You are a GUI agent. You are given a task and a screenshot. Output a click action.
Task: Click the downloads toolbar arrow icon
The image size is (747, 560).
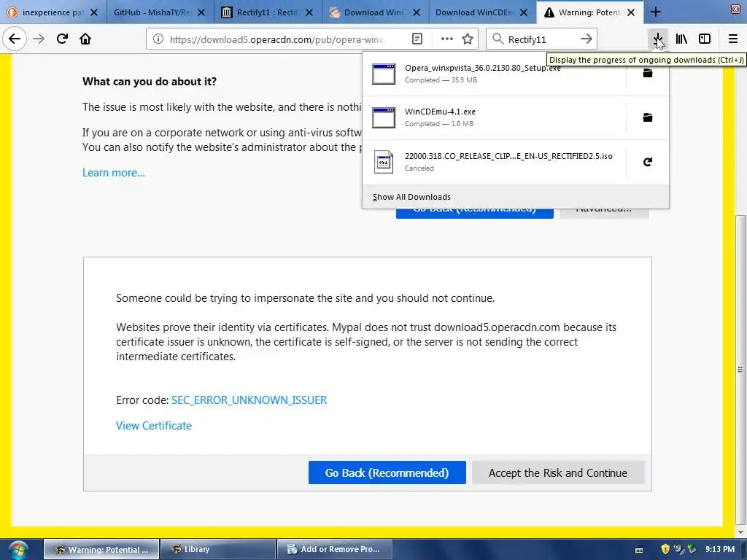[x=658, y=39]
